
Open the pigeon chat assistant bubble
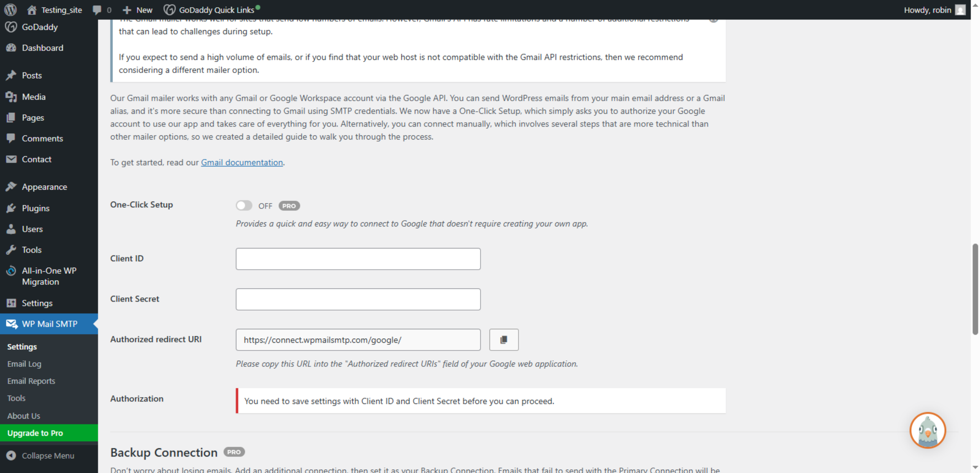point(928,430)
